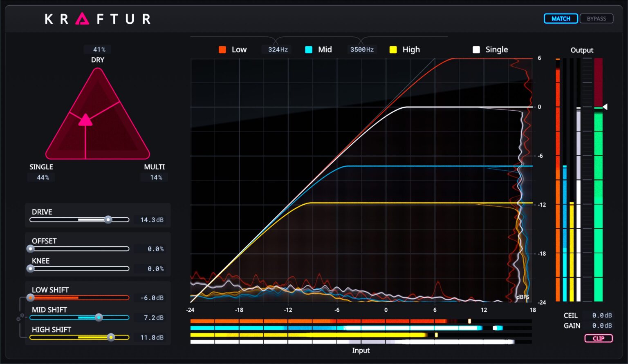Screen dimensions: 628x364
Task: Click the Kraftur triangle logo icon
Action: click(x=82, y=19)
